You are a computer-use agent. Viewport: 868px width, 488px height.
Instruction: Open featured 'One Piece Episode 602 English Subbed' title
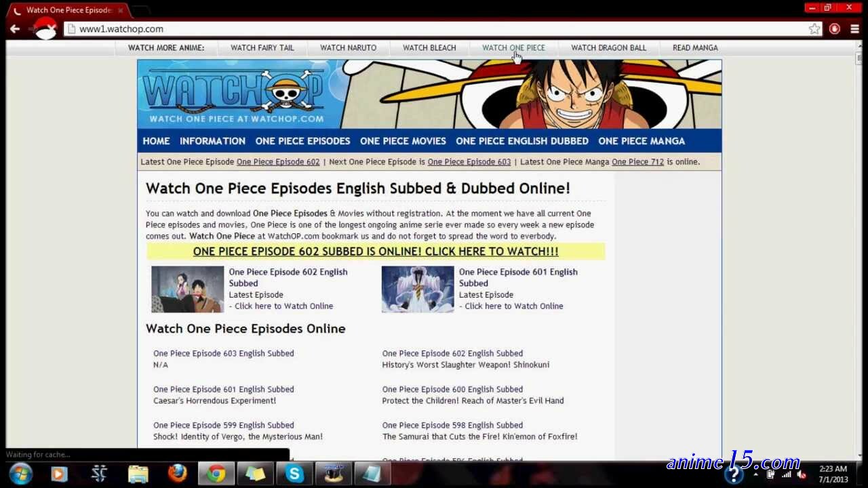288,277
